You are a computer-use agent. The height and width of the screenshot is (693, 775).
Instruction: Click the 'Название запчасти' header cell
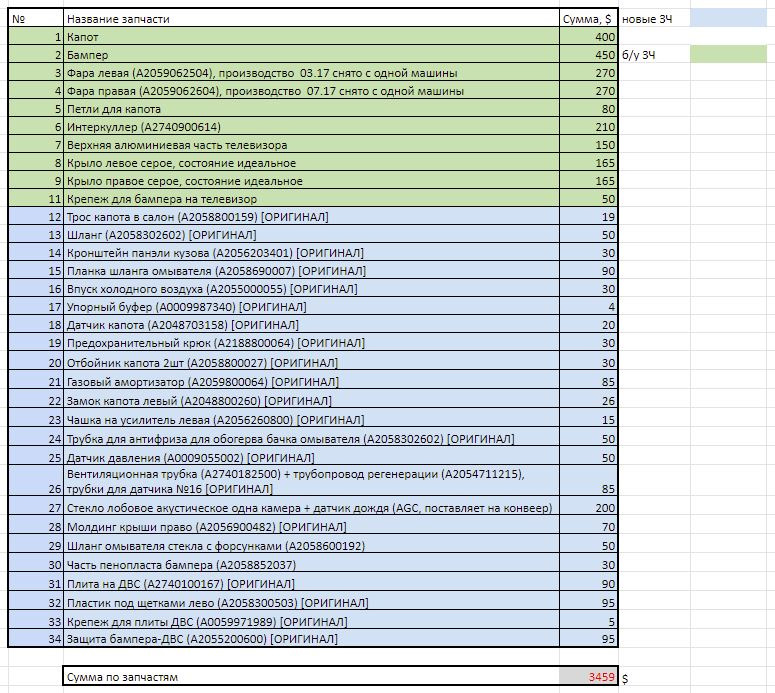click(311, 19)
